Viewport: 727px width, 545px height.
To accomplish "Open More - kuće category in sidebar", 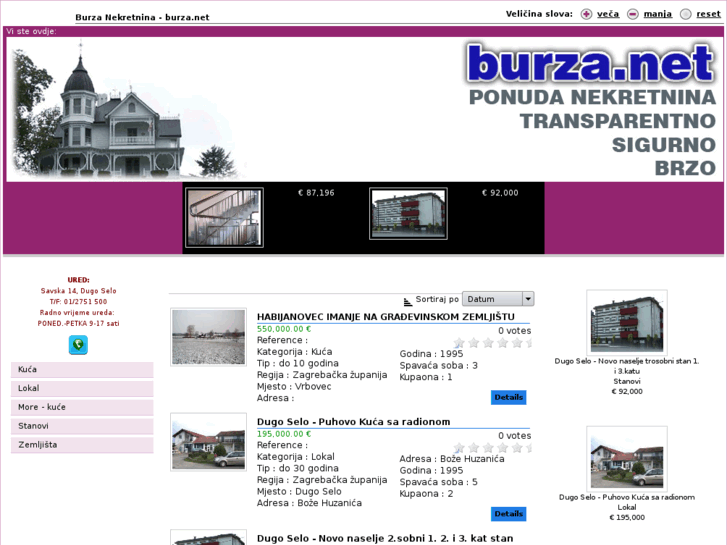I will click(x=82, y=407).
